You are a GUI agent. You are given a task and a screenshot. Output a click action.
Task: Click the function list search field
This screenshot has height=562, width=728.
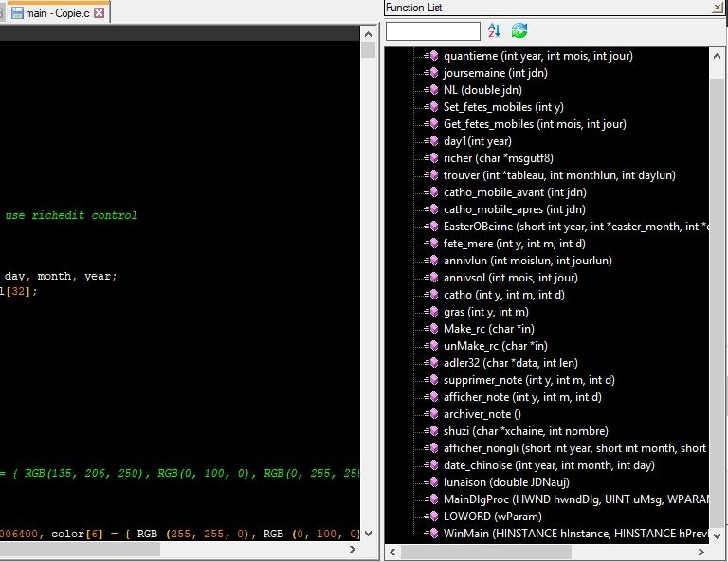click(432, 31)
